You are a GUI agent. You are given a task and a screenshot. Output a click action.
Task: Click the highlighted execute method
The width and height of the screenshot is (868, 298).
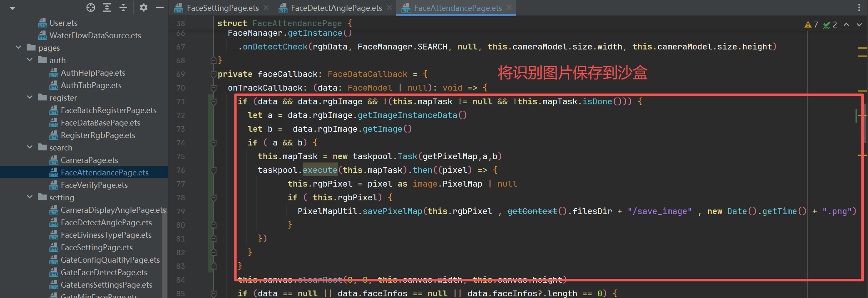320,170
